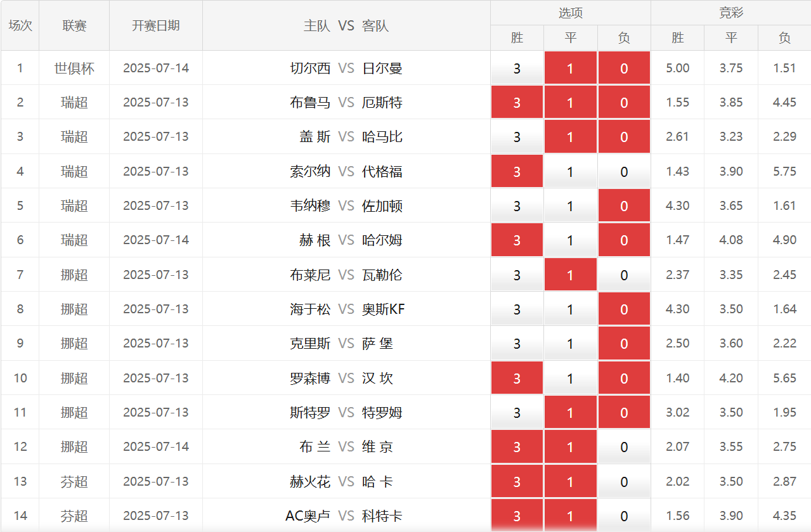Viewport: 811px width, 532px height.
Task: Click home team 赫火花
Action: [x=310, y=481]
